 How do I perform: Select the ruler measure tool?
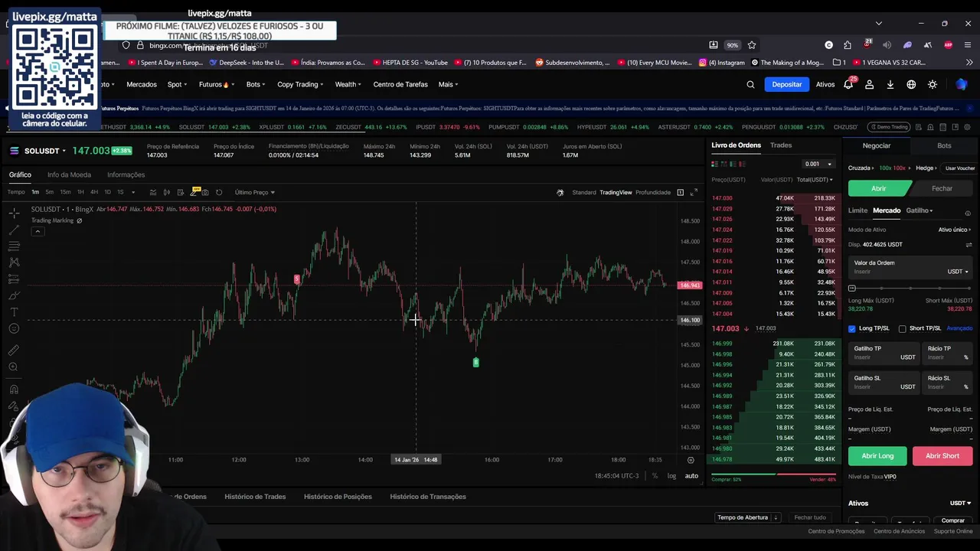tap(14, 350)
